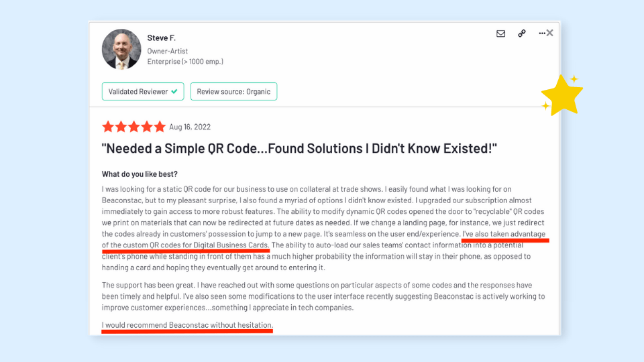
Task: Open Steve F.'s profile photo
Action: pyautogui.click(x=121, y=49)
